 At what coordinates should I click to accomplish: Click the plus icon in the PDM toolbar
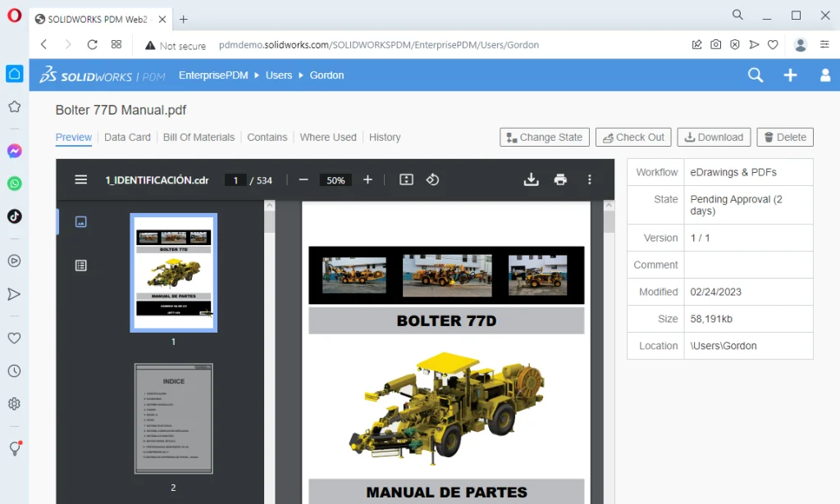click(x=790, y=75)
